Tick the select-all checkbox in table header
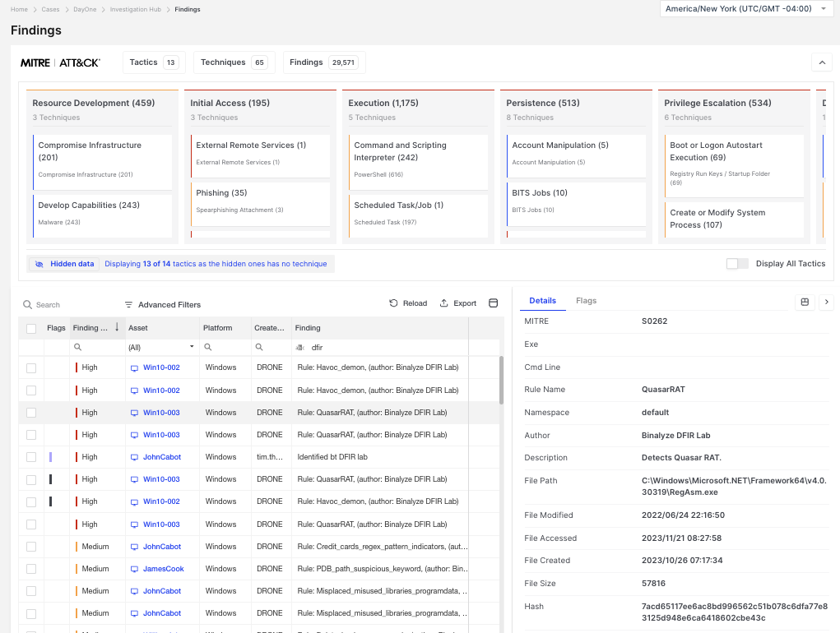 click(31, 328)
